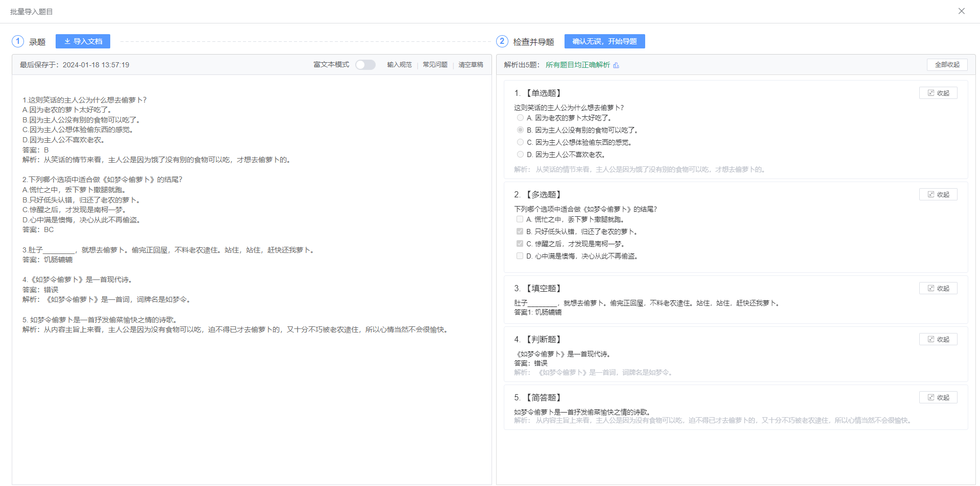Uncheck option B checkbox in question 2
Image resolution: width=980 pixels, height=486 pixels.
pyautogui.click(x=520, y=232)
